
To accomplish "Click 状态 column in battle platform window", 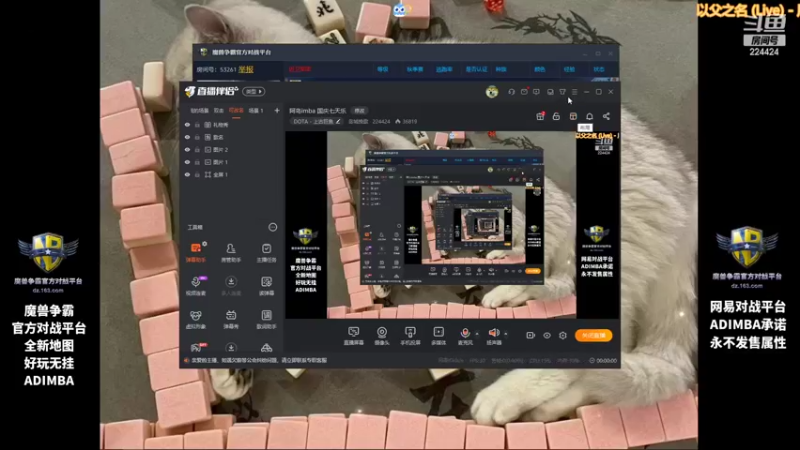I will pyautogui.click(x=598, y=69).
